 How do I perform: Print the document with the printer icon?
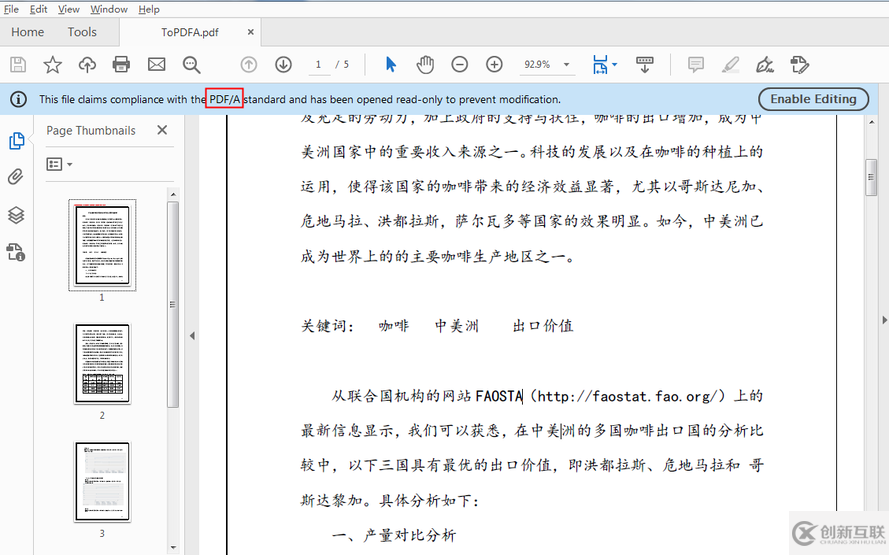point(121,65)
